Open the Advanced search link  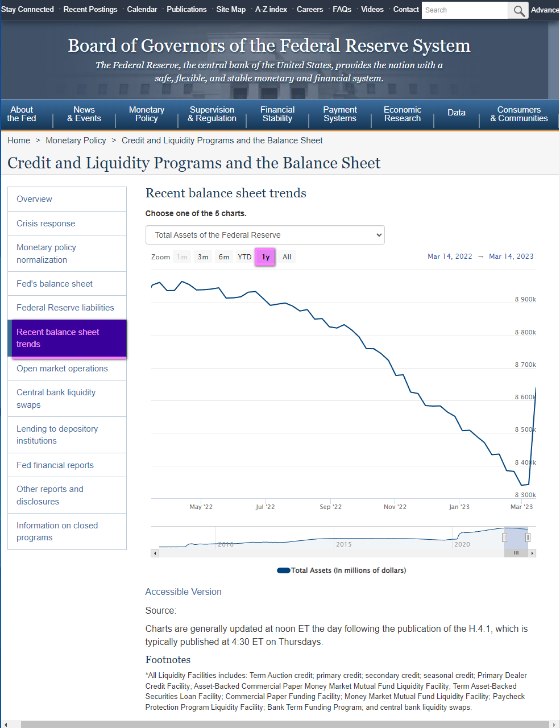point(545,10)
